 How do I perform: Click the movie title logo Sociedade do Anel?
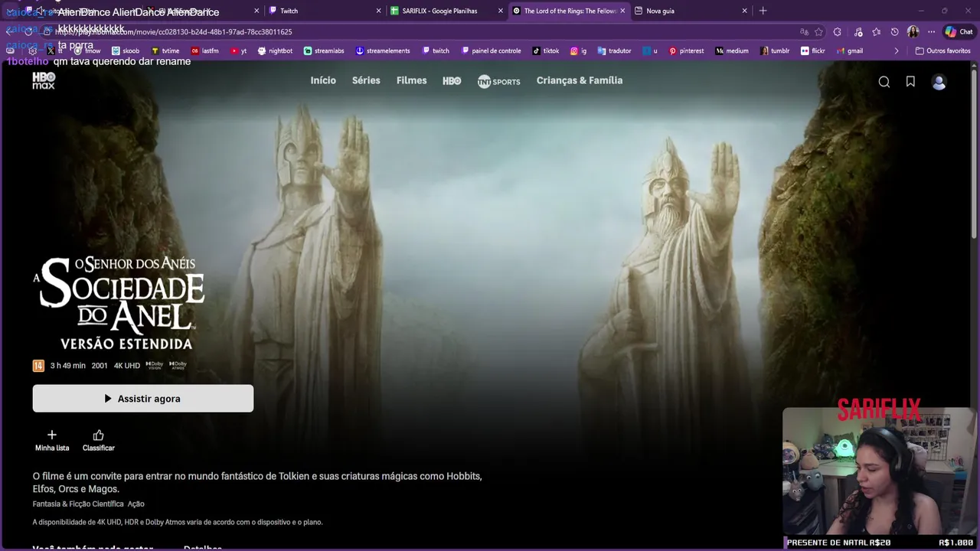click(x=119, y=303)
